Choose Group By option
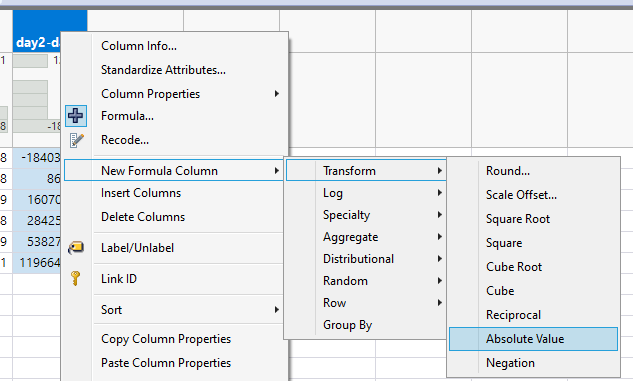The width and height of the screenshot is (633, 381). coord(348,325)
